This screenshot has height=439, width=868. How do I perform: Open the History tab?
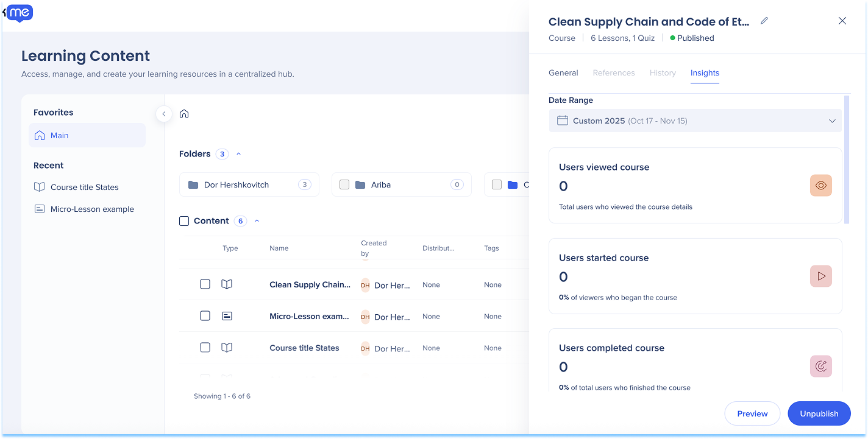[662, 73]
